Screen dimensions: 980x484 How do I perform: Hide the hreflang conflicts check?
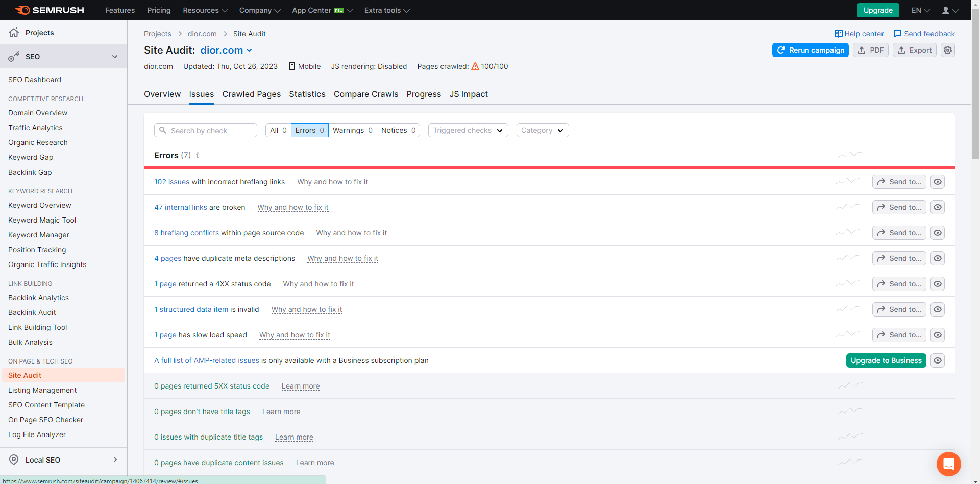[x=938, y=233]
